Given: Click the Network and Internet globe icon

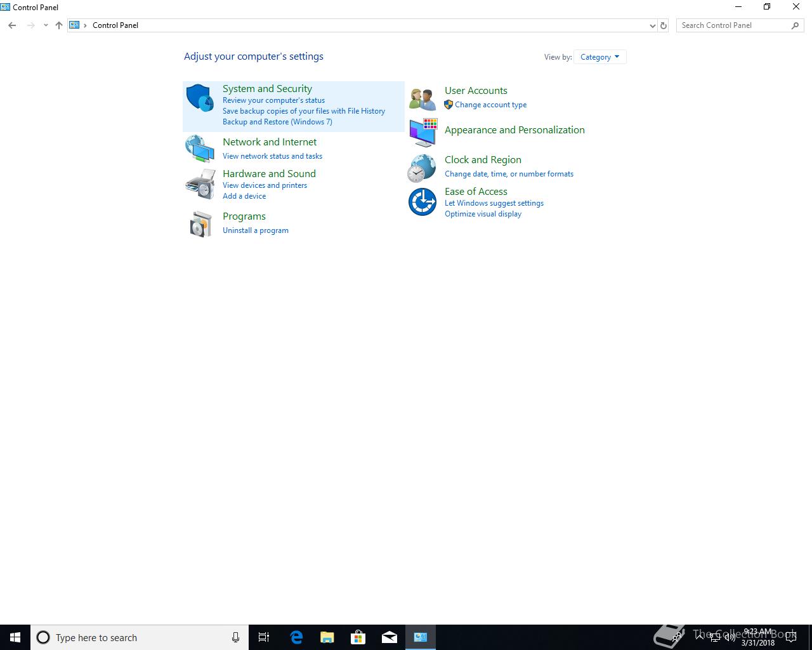Looking at the screenshot, I should tap(200, 149).
